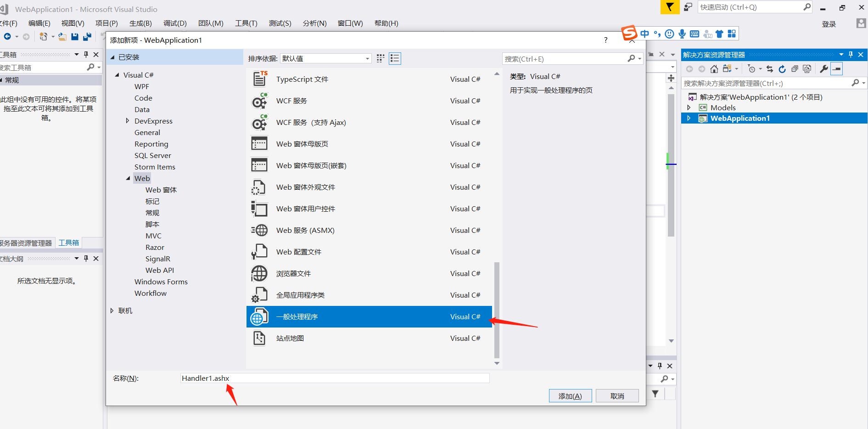The image size is (868, 429).
Task: Select the 一般处理程序 template row
Action: [369, 317]
